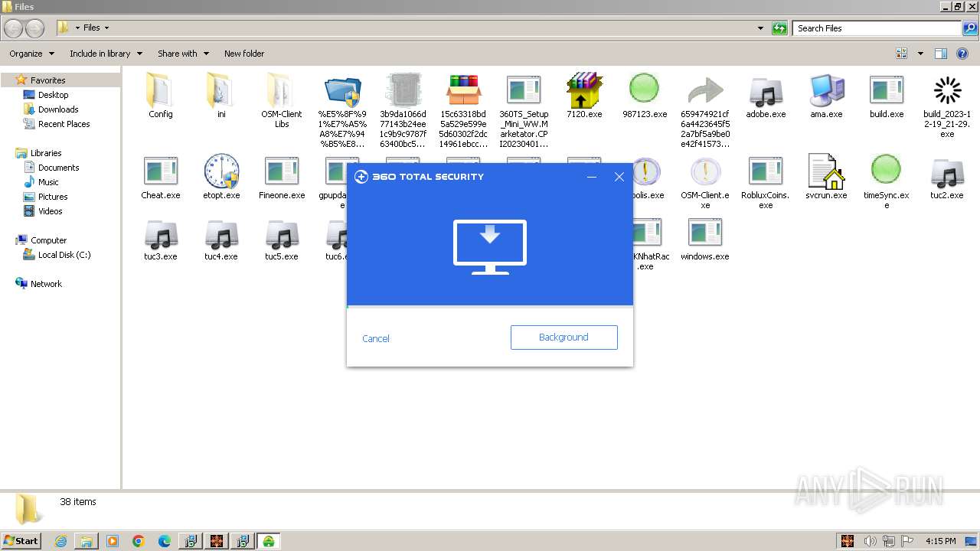
Task: Select Cheat.exe file
Action: click(x=161, y=178)
